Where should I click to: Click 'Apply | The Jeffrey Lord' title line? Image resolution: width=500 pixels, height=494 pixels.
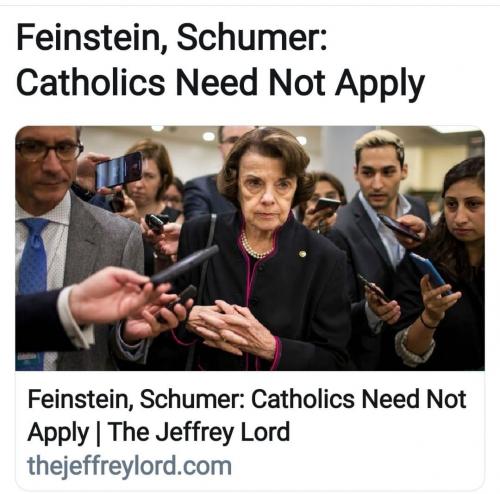pos(159,432)
